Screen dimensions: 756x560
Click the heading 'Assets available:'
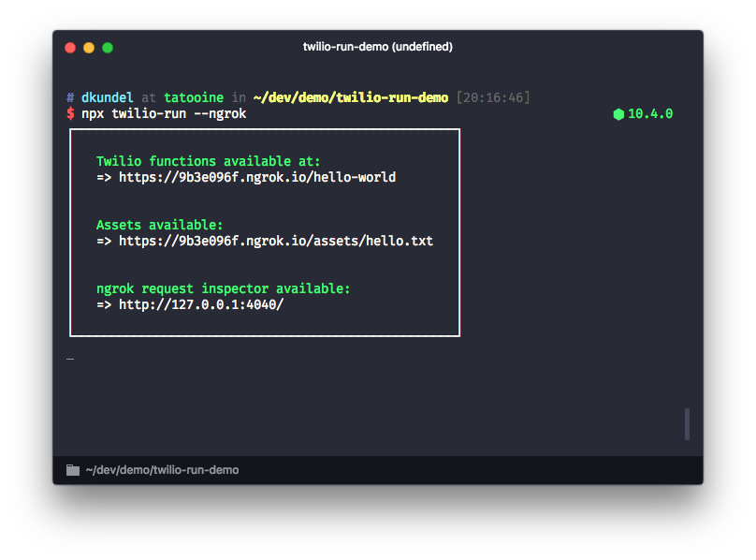click(x=160, y=225)
